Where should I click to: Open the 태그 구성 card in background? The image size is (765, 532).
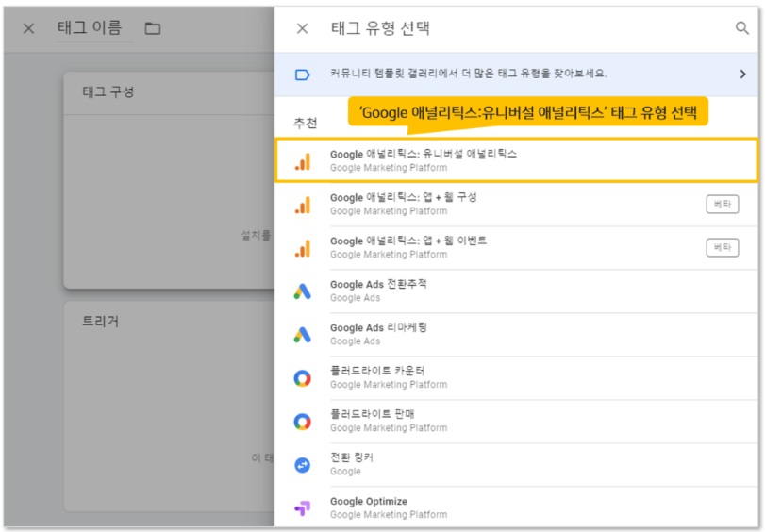(x=169, y=180)
